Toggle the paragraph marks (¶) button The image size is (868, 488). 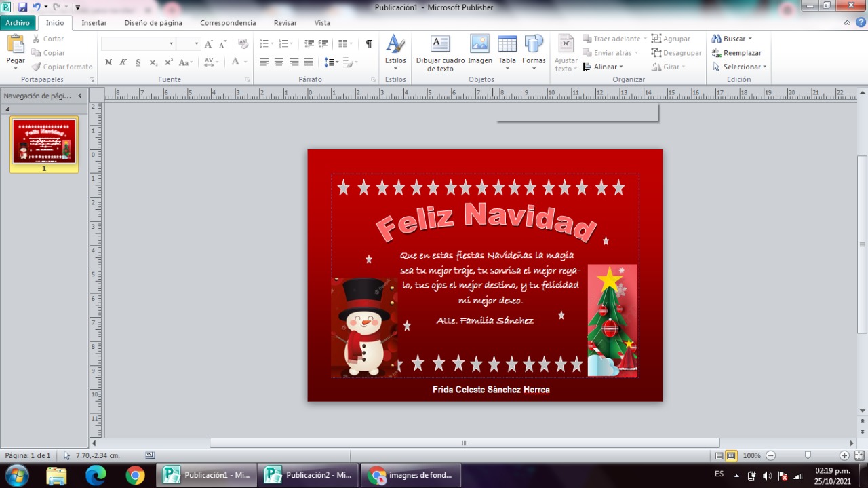pyautogui.click(x=369, y=43)
